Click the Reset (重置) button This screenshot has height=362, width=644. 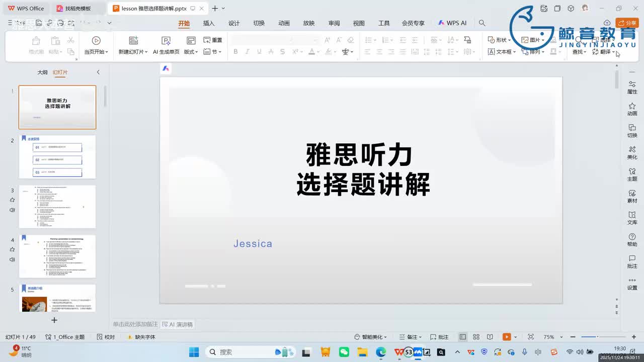click(x=213, y=40)
